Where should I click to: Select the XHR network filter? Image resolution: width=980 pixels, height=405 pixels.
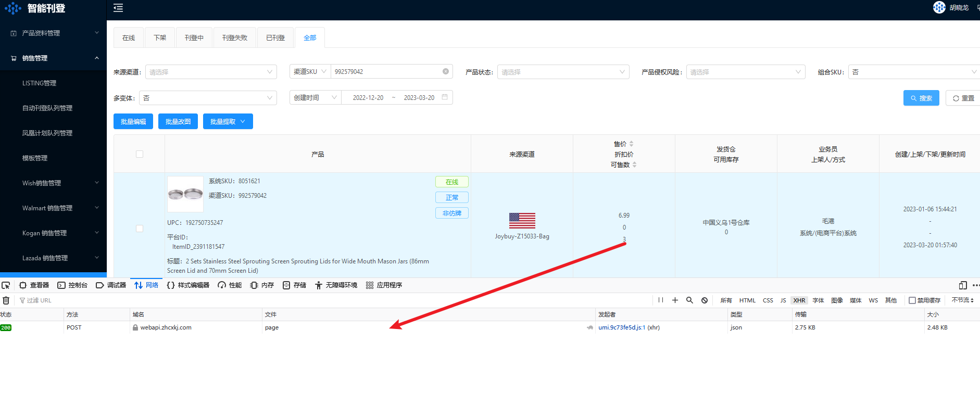tap(799, 300)
